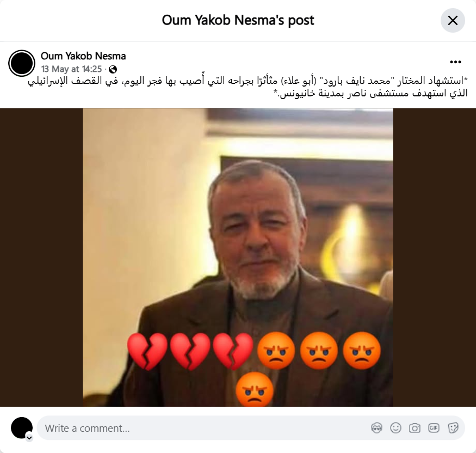Click the post author's profile picture
The image size is (476, 453).
[22, 63]
